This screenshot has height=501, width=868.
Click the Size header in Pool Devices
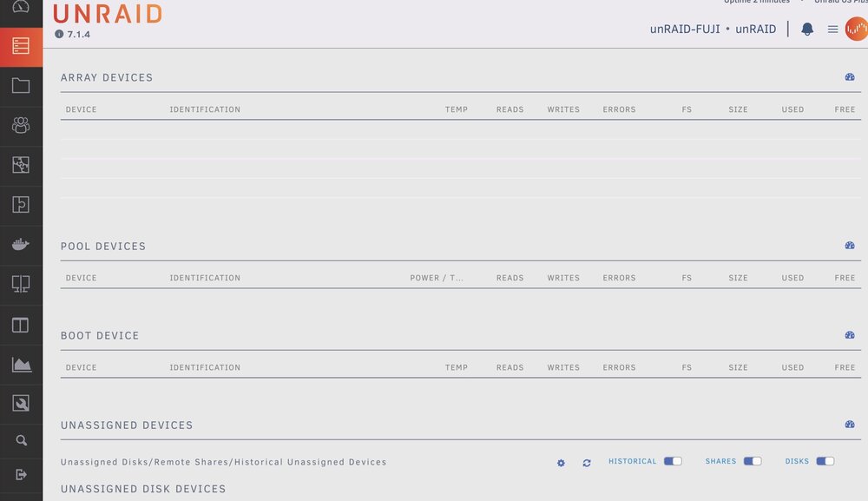[738, 278]
